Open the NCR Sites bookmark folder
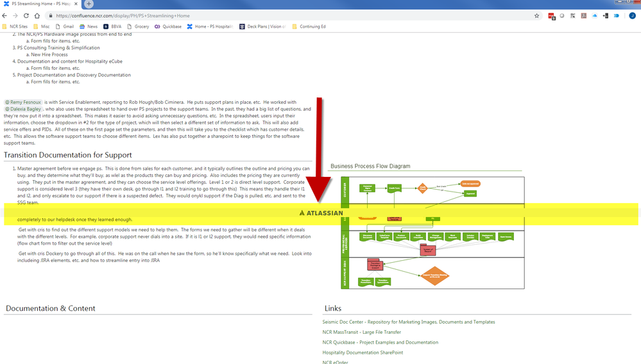 [x=15, y=26]
